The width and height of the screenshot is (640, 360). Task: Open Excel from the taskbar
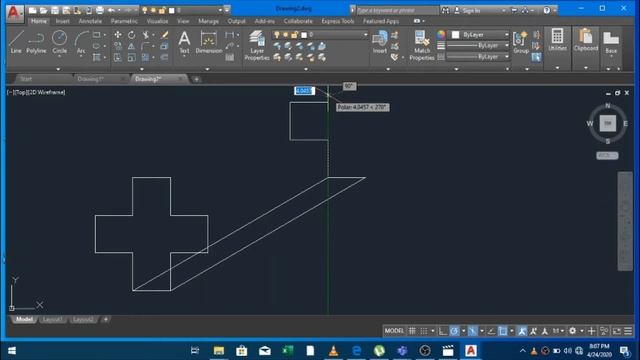pos(287,351)
